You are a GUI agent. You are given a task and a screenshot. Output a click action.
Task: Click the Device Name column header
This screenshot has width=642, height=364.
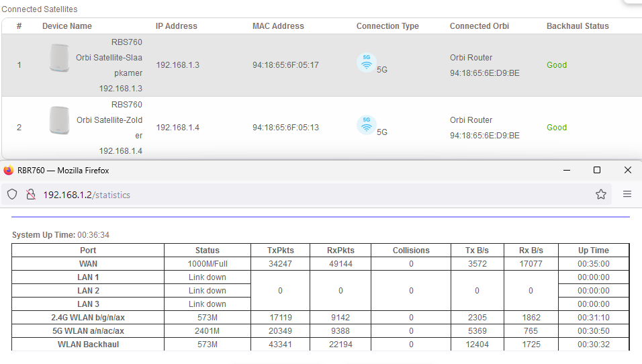(x=67, y=26)
